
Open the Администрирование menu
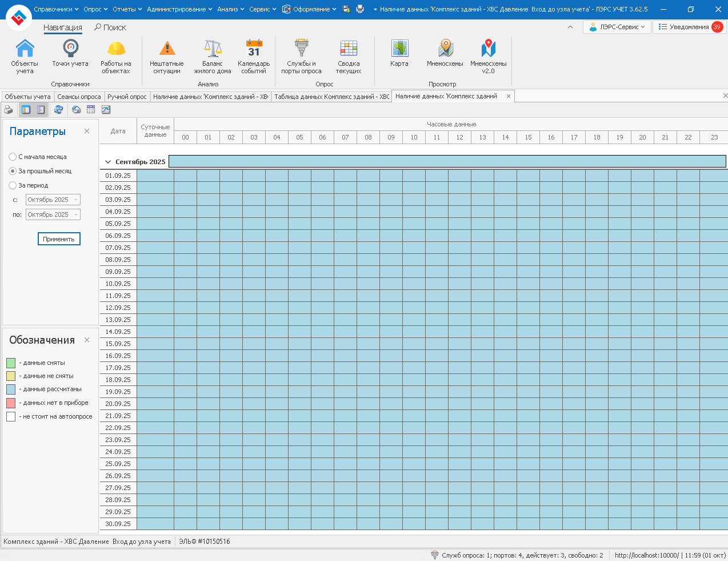pos(179,9)
